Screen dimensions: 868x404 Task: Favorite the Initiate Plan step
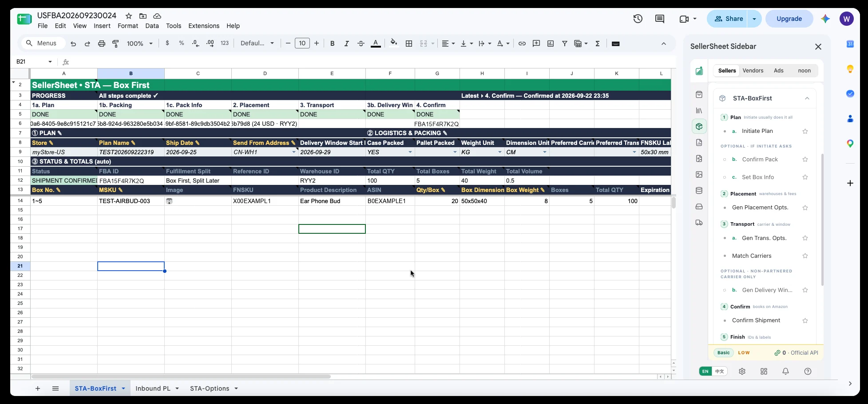click(805, 132)
